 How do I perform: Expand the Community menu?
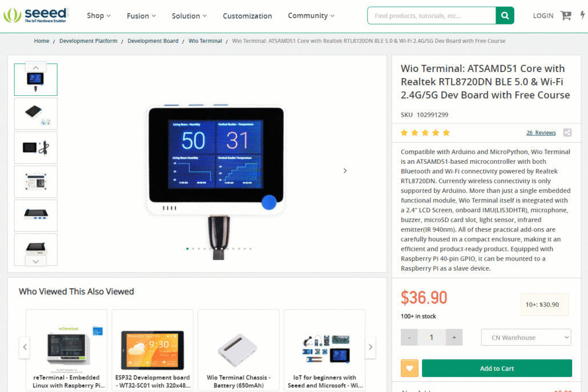pos(311,16)
